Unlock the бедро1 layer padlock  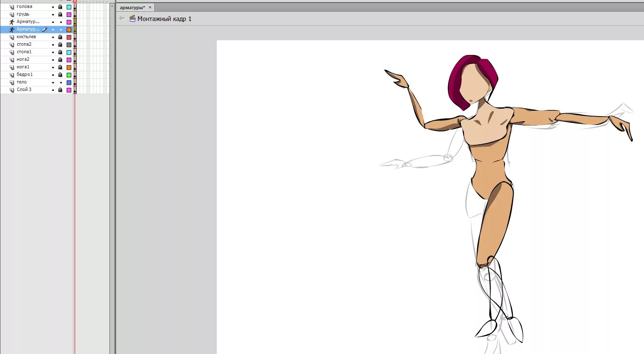click(60, 75)
